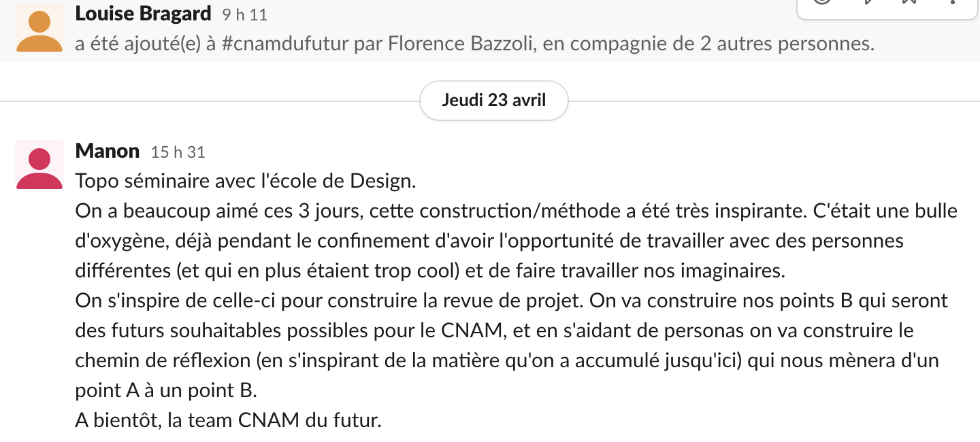
Task: Save message with the bookmark icon
Action: pyautogui.click(x=910, y=2)
